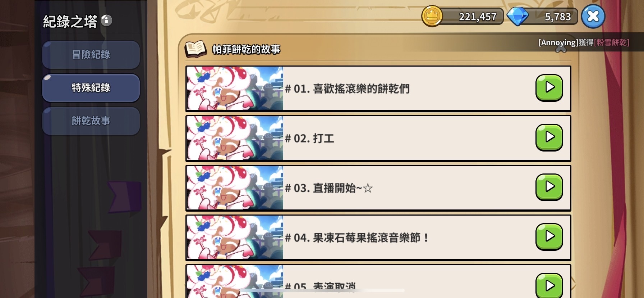Select the 特殊紀錄 tab

[91, 88]
